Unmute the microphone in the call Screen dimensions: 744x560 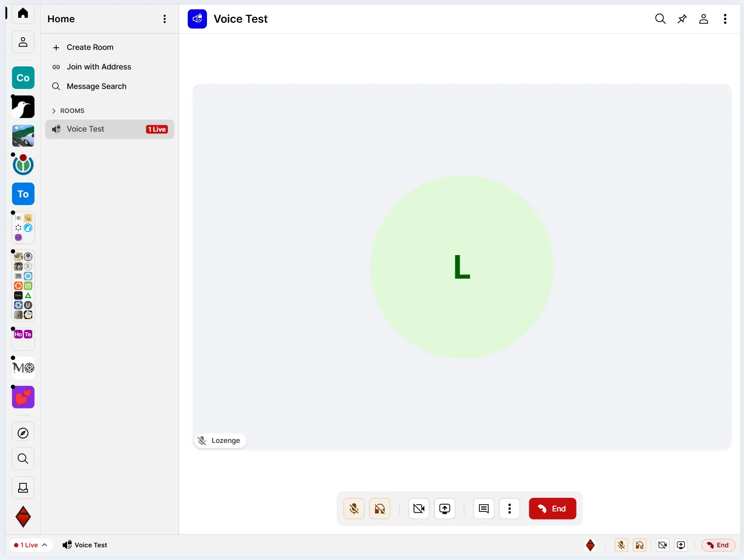coord(354,509)
